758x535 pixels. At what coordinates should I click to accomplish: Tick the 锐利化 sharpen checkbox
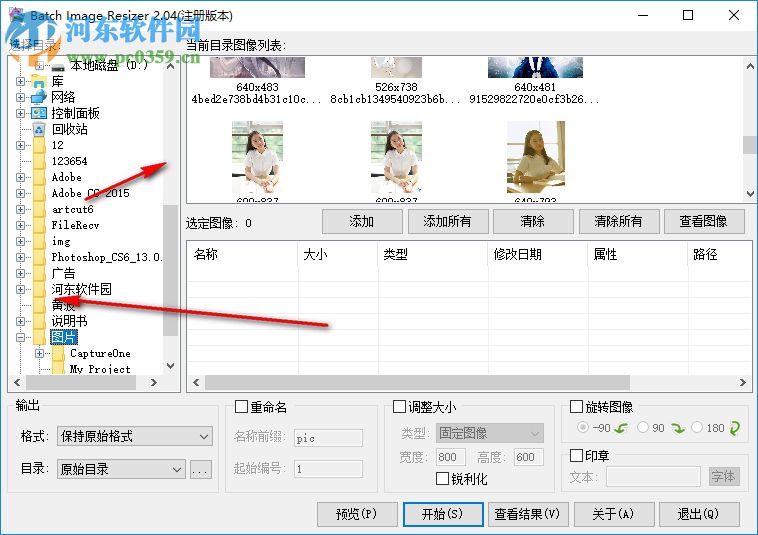pos(442,478)
